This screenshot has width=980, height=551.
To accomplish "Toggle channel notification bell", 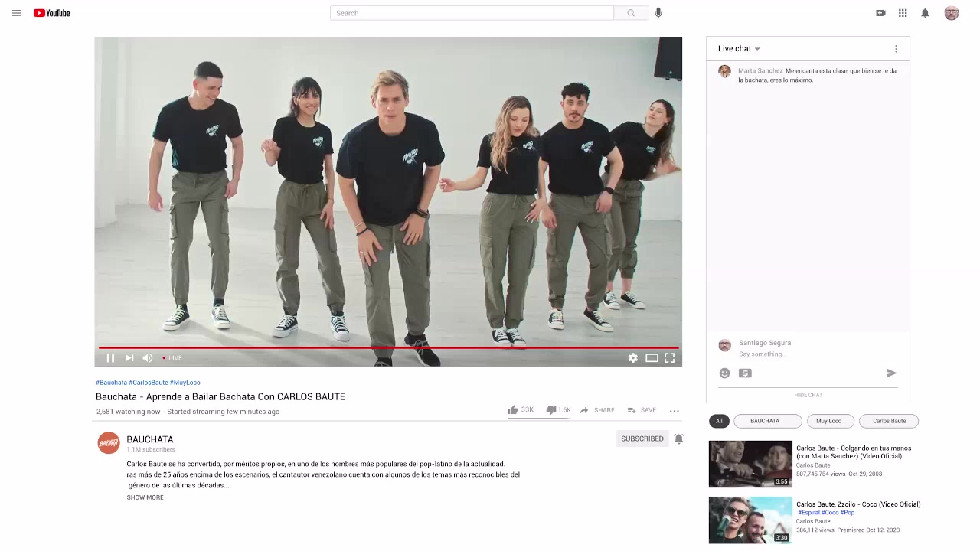I will point(678,439).
